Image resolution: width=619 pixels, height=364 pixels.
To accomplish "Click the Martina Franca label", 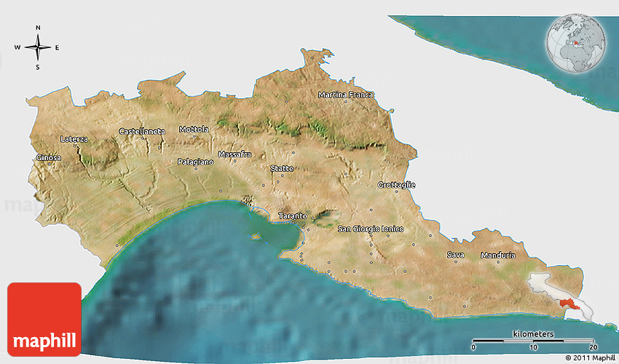I will [x=346, y=95].
